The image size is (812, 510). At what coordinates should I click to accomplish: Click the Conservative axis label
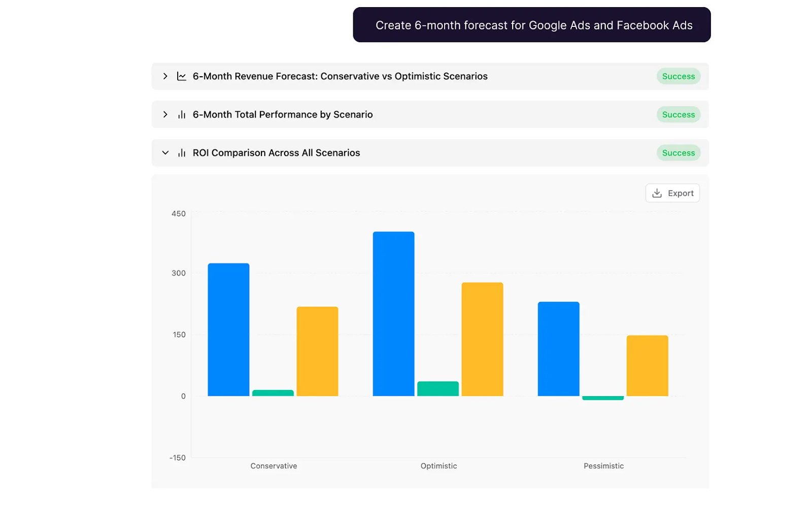[x=274, y=466]
